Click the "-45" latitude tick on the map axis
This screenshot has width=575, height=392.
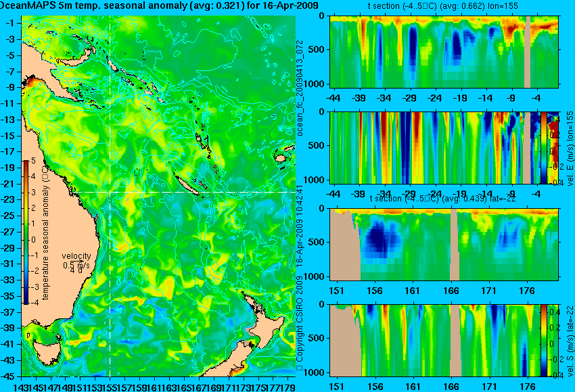coord(7,376)
